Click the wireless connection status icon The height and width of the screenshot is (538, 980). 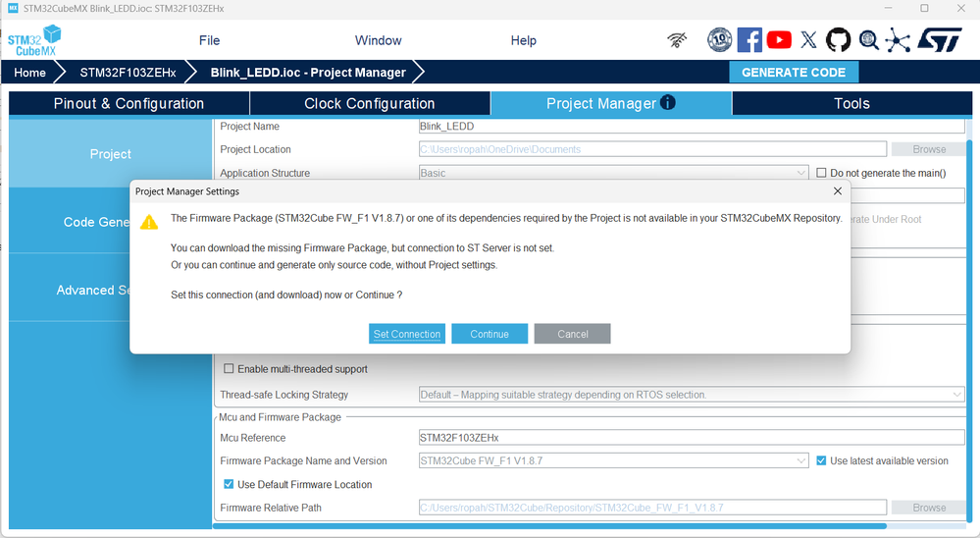(x=677, y=40)
